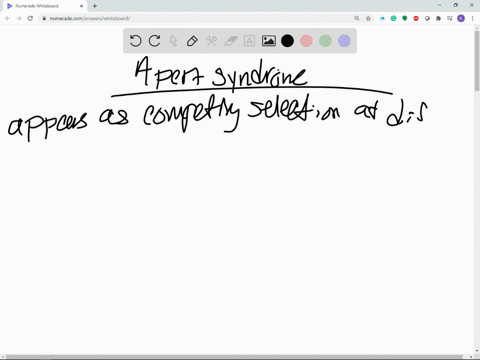The width and height of the screenshot is (480, 360).
Task: Pick the red pen color
Action: tap(306, 41)
